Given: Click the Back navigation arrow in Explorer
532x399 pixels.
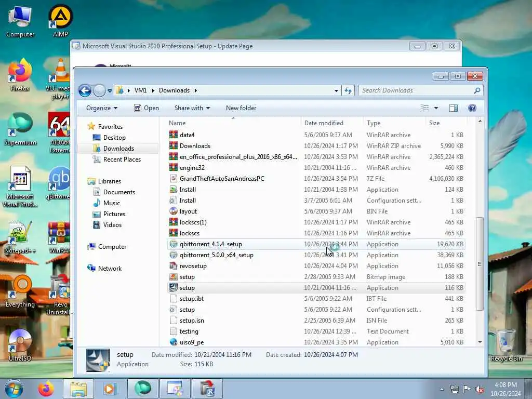Looking at the screenshot, I should click(85, 90).
